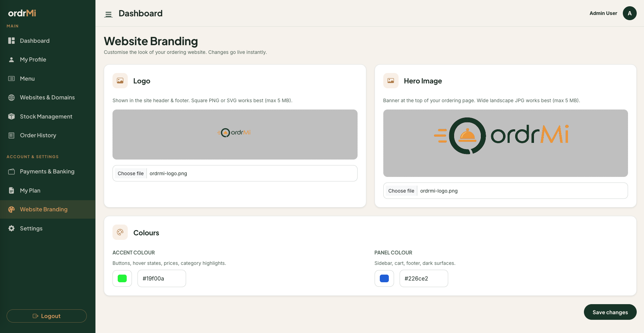Viewport: 644px width, 333px height.
Task: Click the logo filename ordrmi-logo.png in Logo card
Action: click(168, 173)
